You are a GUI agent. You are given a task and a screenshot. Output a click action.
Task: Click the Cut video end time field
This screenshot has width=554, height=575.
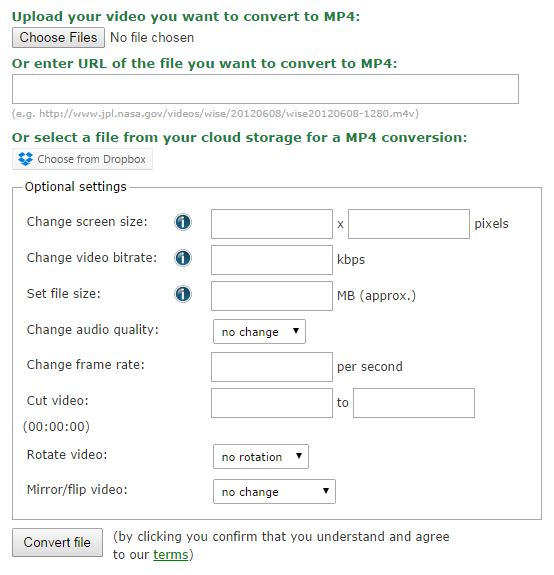414,403
